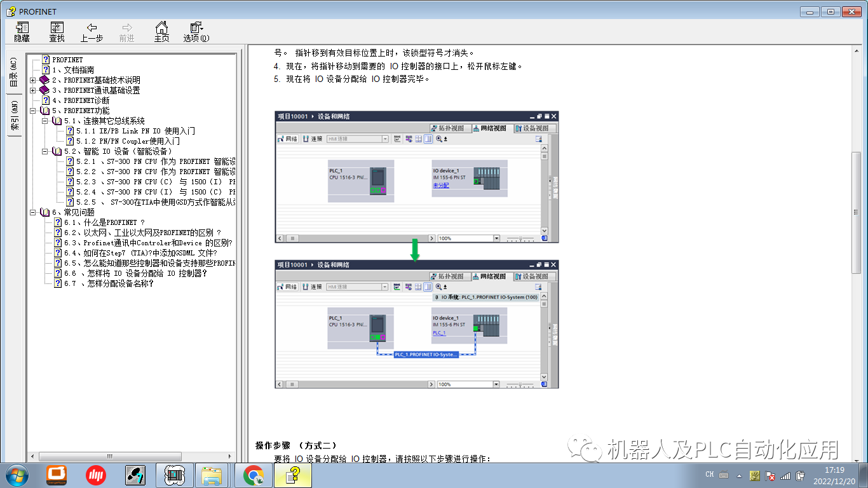The height and width of the screenshot is (488, 868).
Task: Launch the footprint '7' taskbar icon
Action: coord(135,475)
